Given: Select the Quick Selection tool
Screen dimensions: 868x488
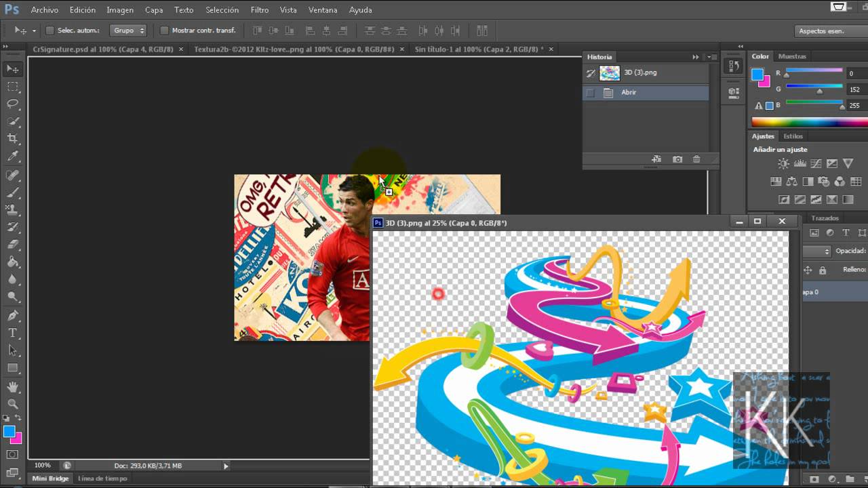Looking at the screenshot, I should point(12,121).
